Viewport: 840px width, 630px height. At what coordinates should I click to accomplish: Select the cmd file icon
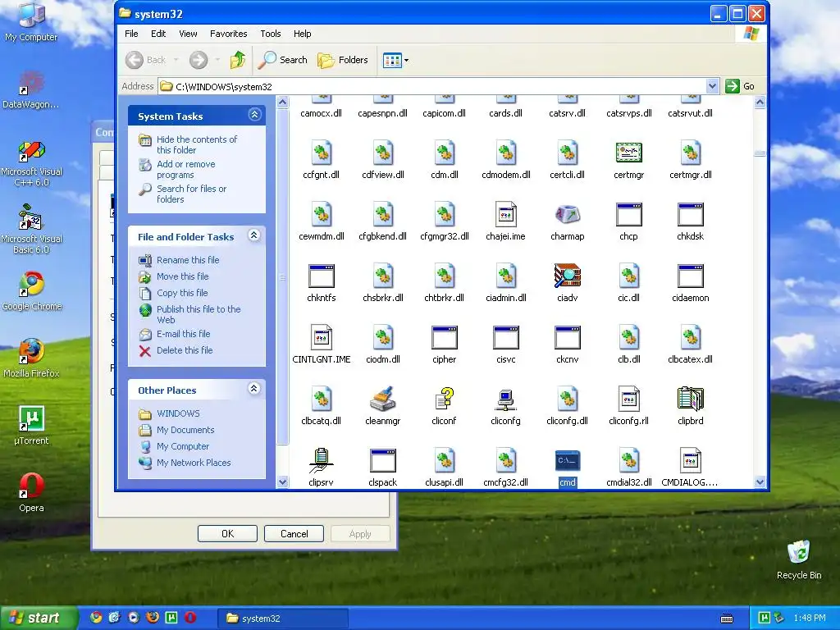(568, 461)
